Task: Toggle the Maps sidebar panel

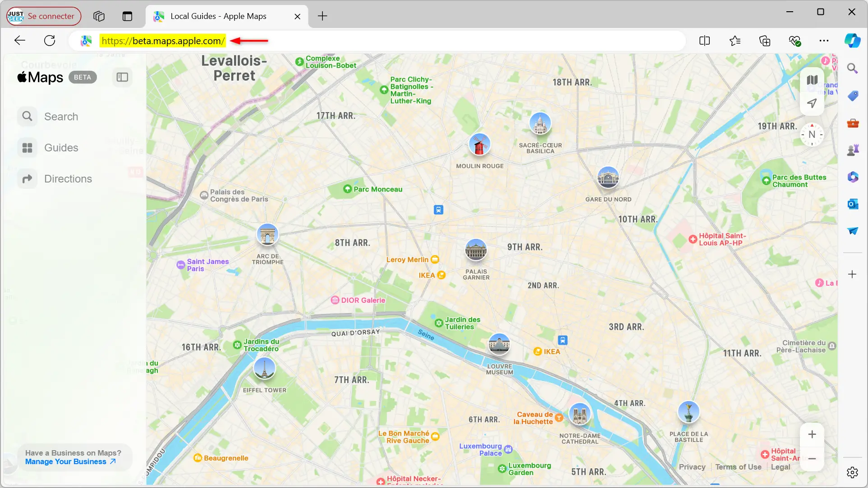Action: [122, 77]
